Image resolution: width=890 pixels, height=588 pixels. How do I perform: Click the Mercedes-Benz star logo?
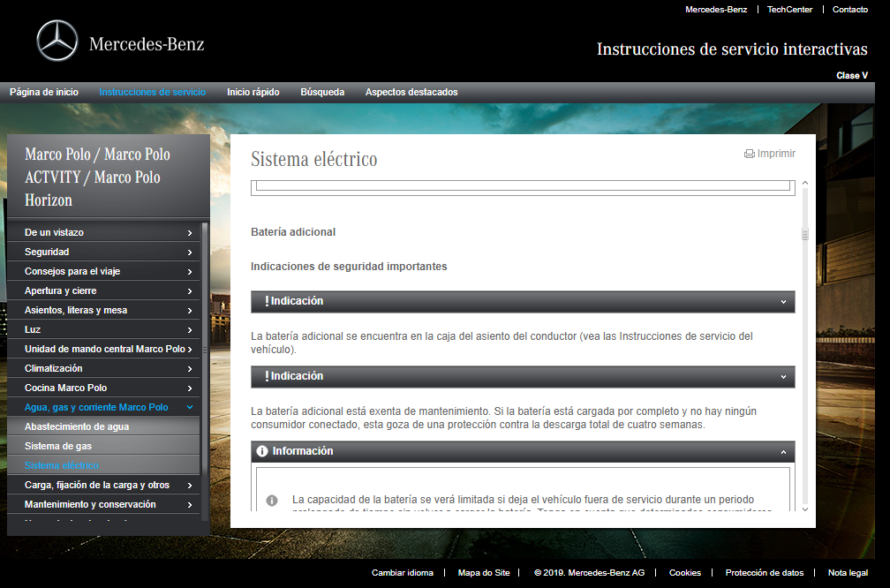57,41
